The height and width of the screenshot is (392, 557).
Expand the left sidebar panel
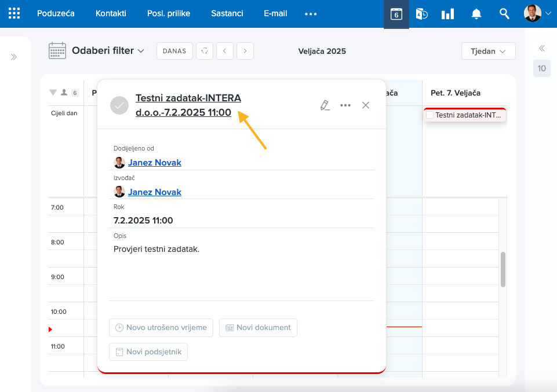coord(14,57)
